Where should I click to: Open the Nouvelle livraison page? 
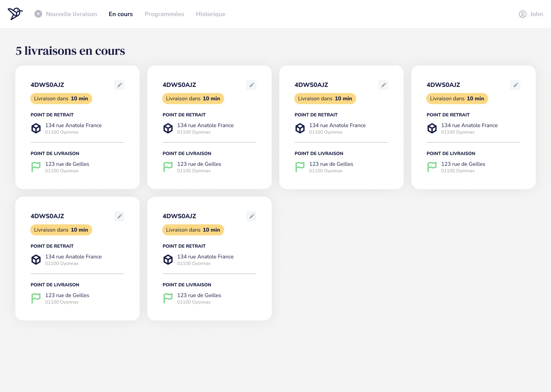pos(71,14)
